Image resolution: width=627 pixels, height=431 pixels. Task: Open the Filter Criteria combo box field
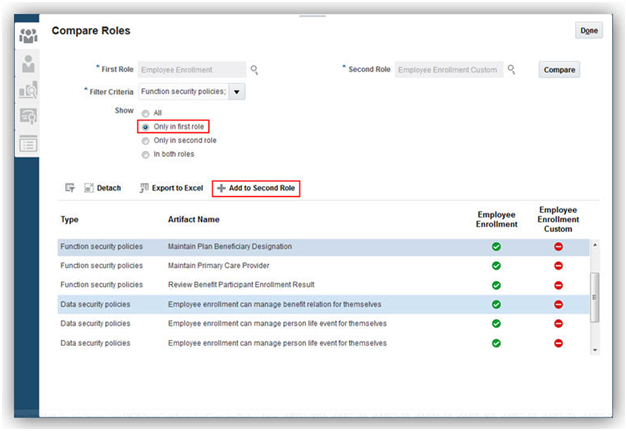(181, 92)
